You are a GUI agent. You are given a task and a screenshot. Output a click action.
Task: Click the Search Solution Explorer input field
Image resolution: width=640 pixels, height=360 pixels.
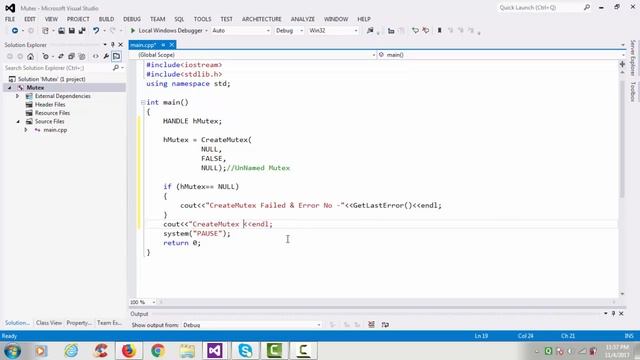point(57,68)
